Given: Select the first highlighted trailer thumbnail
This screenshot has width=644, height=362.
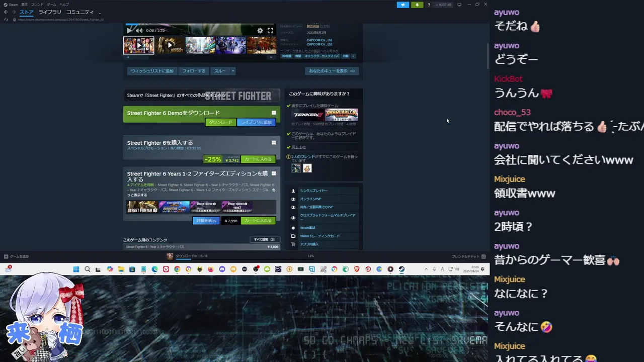Looking at the screenshot, I should pos(139,45).
